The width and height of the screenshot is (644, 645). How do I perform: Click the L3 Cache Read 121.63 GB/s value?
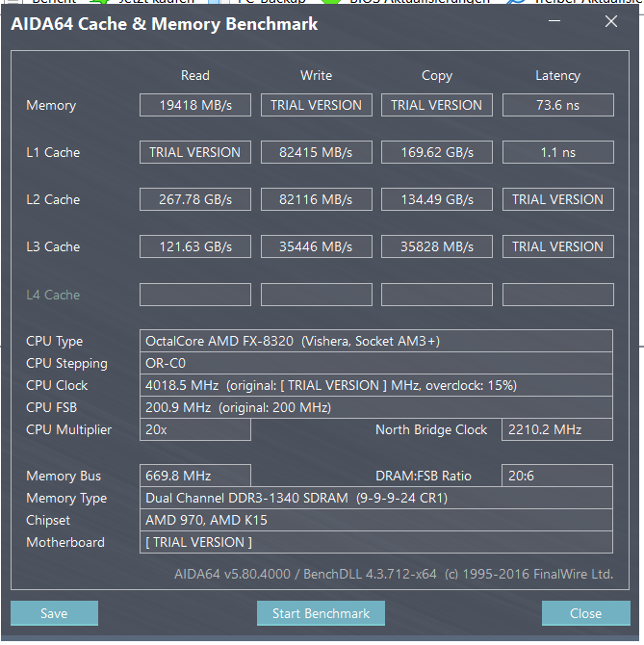point(195,246)
